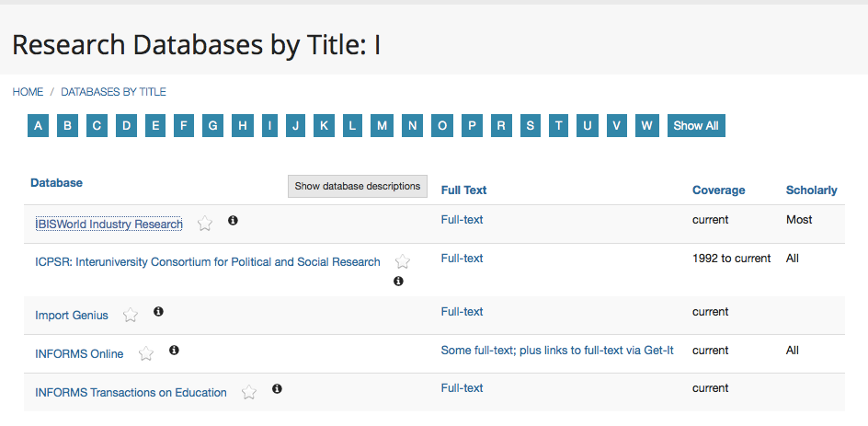Click Full-text link in ICPSR row
This screenshot has width=868, height=426.
point(462,259)
